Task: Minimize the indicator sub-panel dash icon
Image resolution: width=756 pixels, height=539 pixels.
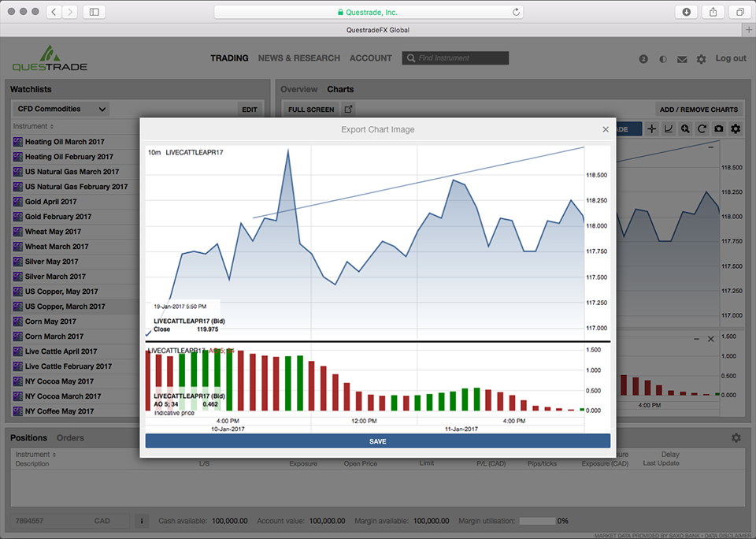Action: (x=696, y=339)
